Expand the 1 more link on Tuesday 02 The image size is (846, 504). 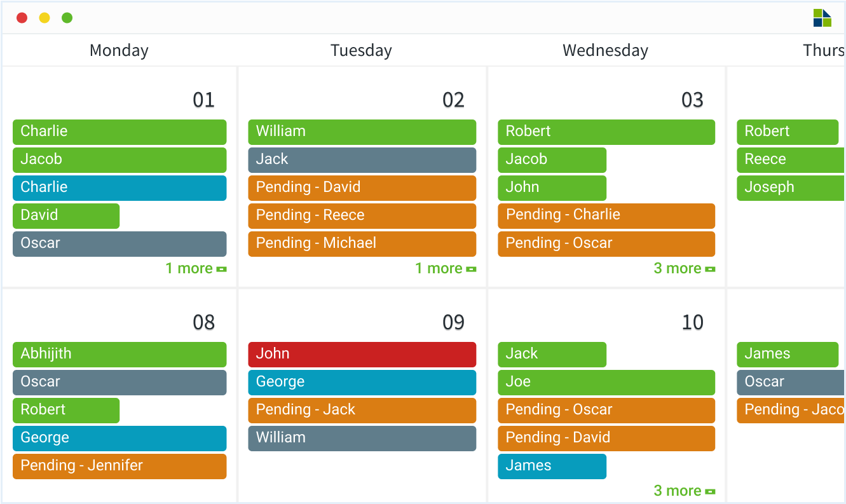pyautogui.click(x=446, y=268)
